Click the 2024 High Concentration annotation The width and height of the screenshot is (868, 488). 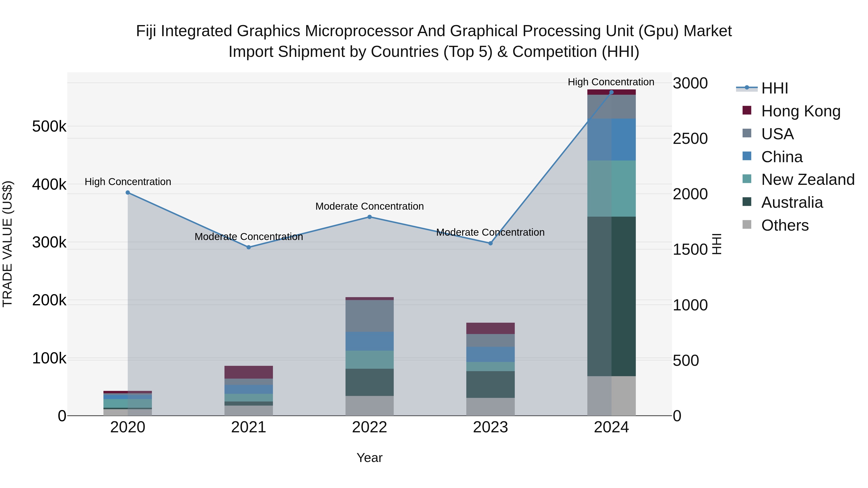click(x=611, y=82)
